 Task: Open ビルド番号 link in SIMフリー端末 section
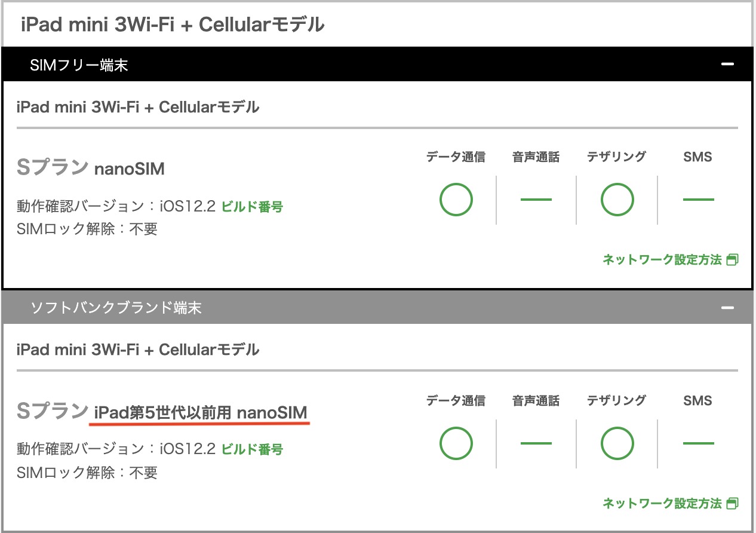[x=252, y=207]
